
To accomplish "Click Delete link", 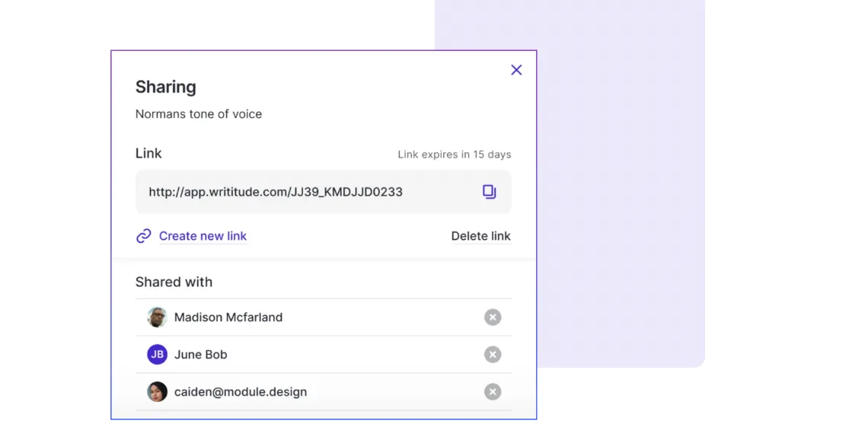I will click(x=480, y=236).
